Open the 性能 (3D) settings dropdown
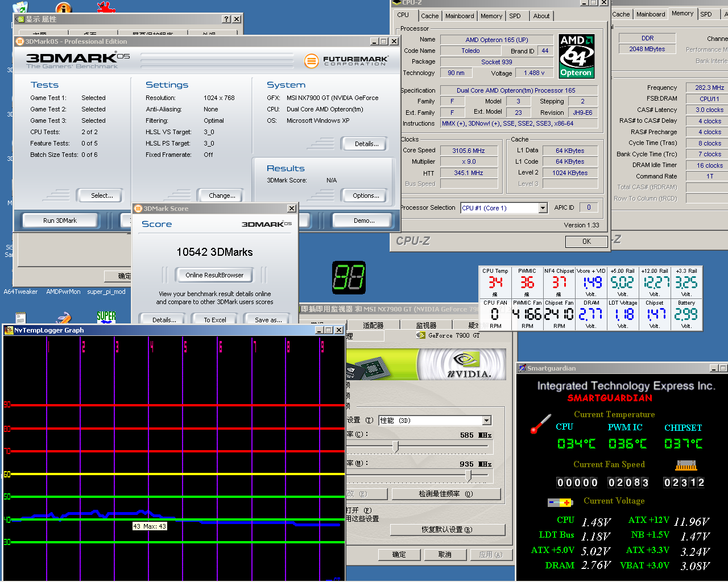The image size is (728, 582). tap(487, 421)
